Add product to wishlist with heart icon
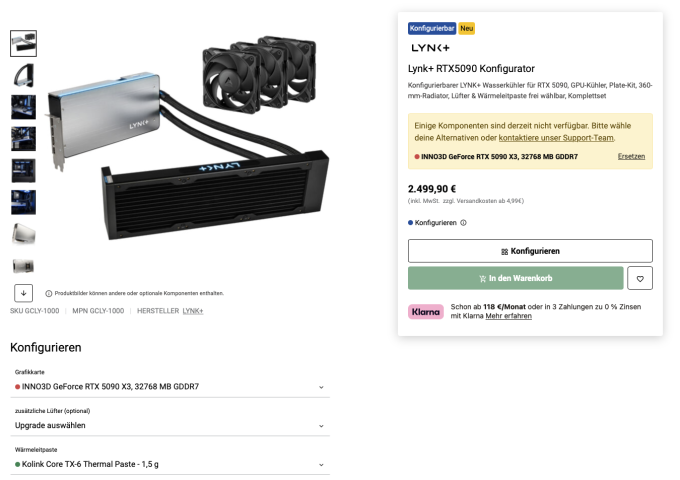Screen dimensions: 680x480 [640, 278]
